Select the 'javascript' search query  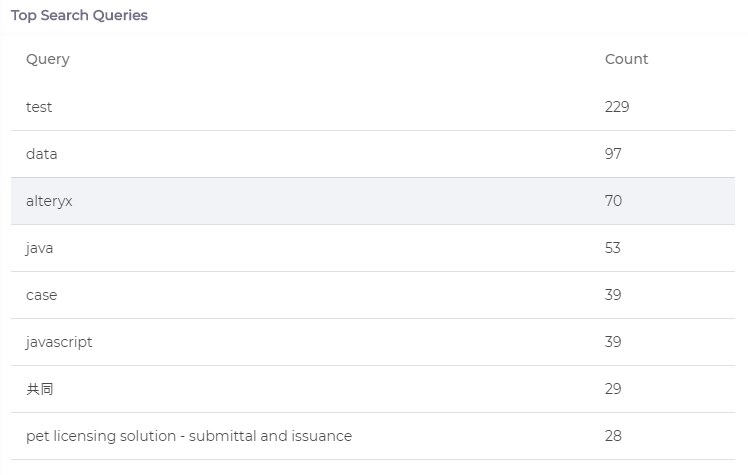point(59,342)
